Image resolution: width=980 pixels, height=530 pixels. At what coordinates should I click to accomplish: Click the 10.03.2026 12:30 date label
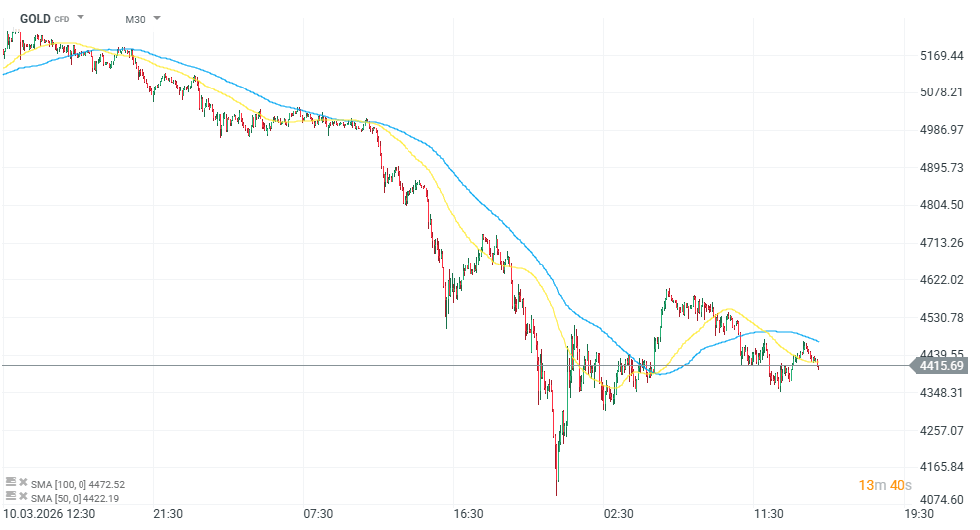(49, 514)
